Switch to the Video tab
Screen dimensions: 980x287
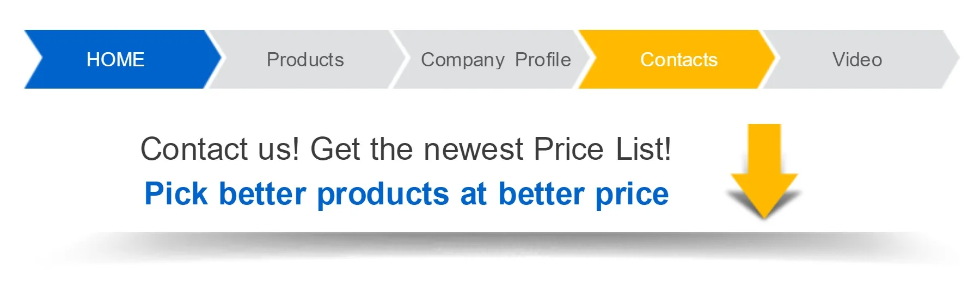pyautogui.click(x=857, y=59)
